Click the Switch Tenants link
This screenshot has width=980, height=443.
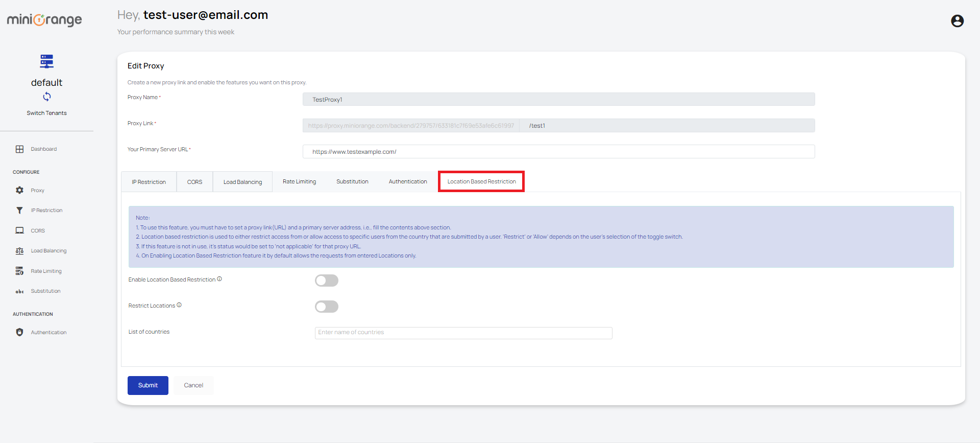pyautogui.click(x=47, y=113)
